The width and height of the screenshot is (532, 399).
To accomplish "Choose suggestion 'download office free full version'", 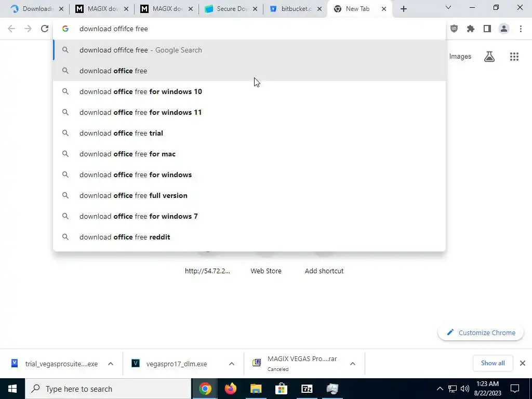I will pos(249,195).
